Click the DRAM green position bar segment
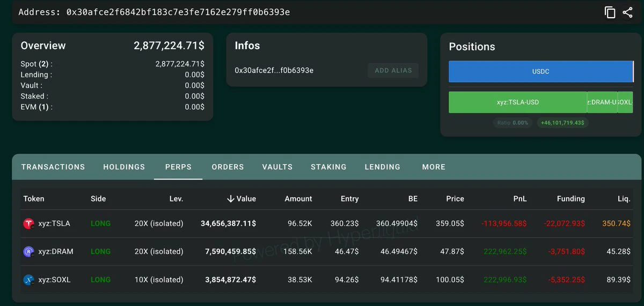 click(602, 102)
